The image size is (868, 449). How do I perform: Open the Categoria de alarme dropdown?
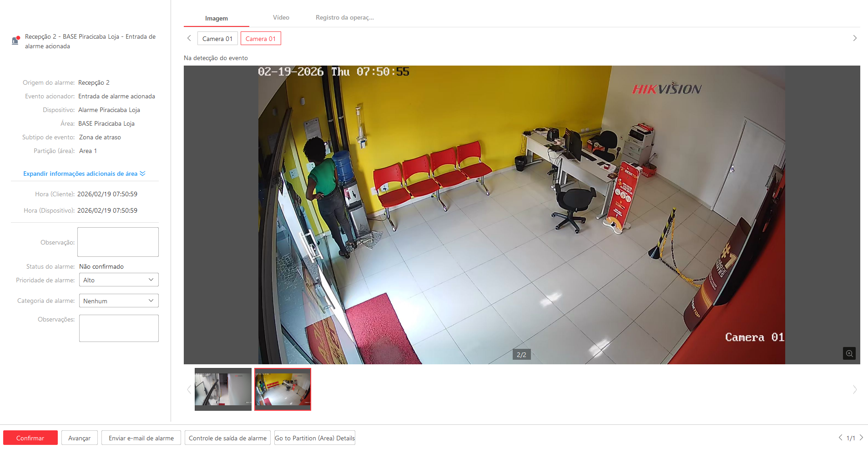(118, 301)
